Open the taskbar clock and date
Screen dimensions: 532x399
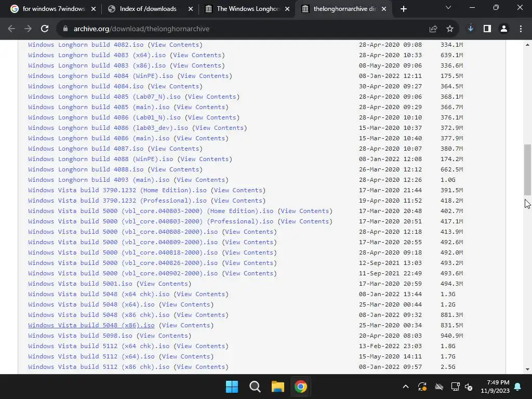495,387
